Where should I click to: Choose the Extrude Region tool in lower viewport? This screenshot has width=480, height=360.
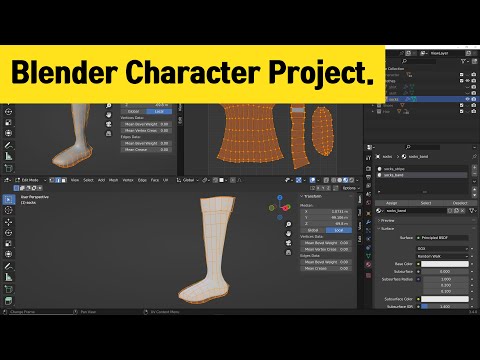point(9,300)
